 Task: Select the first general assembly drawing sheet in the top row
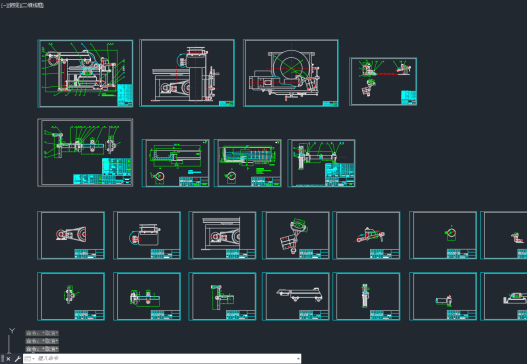pos(85,73)
